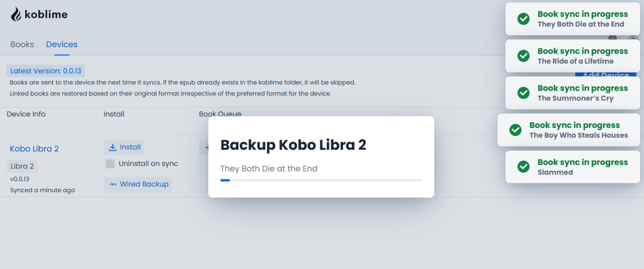The height and width of the screenshot is (269, 644).
Task: Click the backup progress bar
Action: click(321, 180)
